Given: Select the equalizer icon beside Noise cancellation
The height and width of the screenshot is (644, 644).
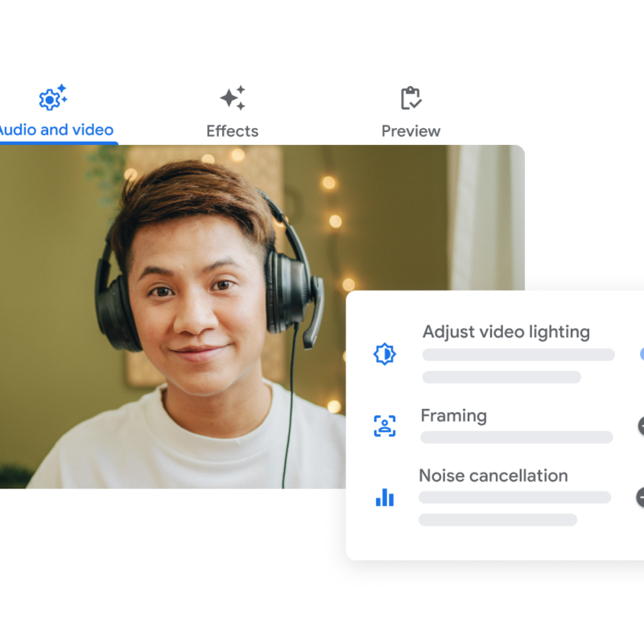Looking at the screenshot, I should pyautogui.click(x=384, y=497).
